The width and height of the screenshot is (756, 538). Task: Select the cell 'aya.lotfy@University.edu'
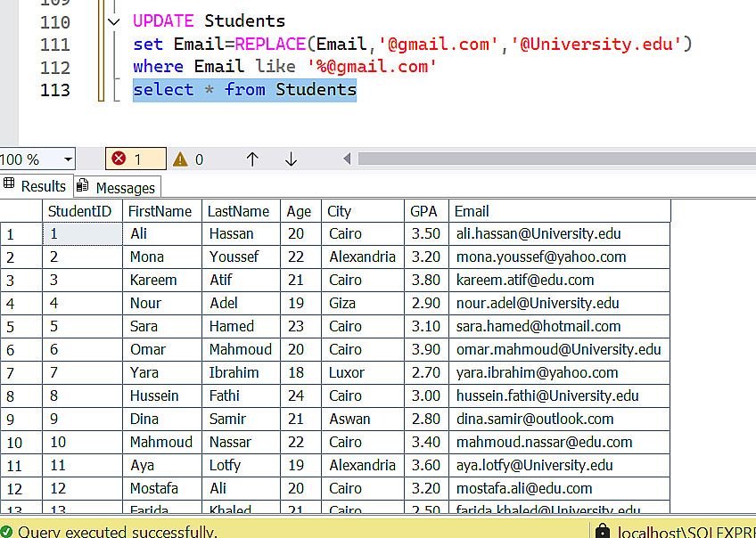click(559, 465)
